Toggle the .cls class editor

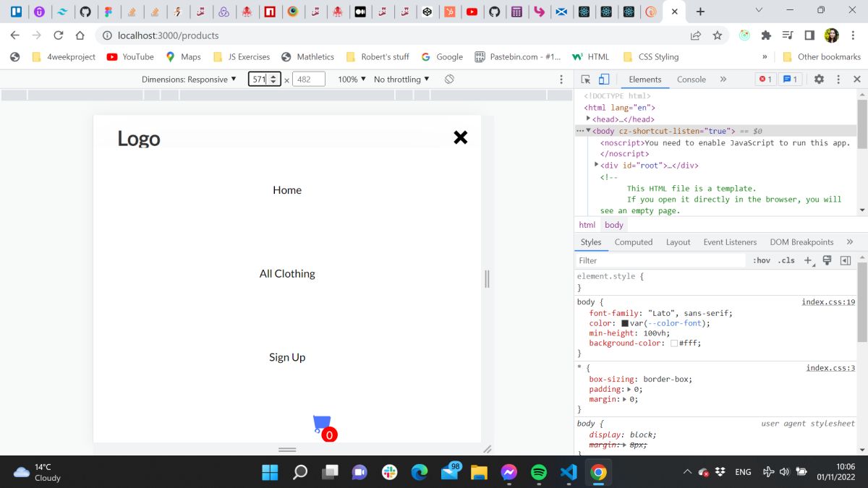pos(786,260)
